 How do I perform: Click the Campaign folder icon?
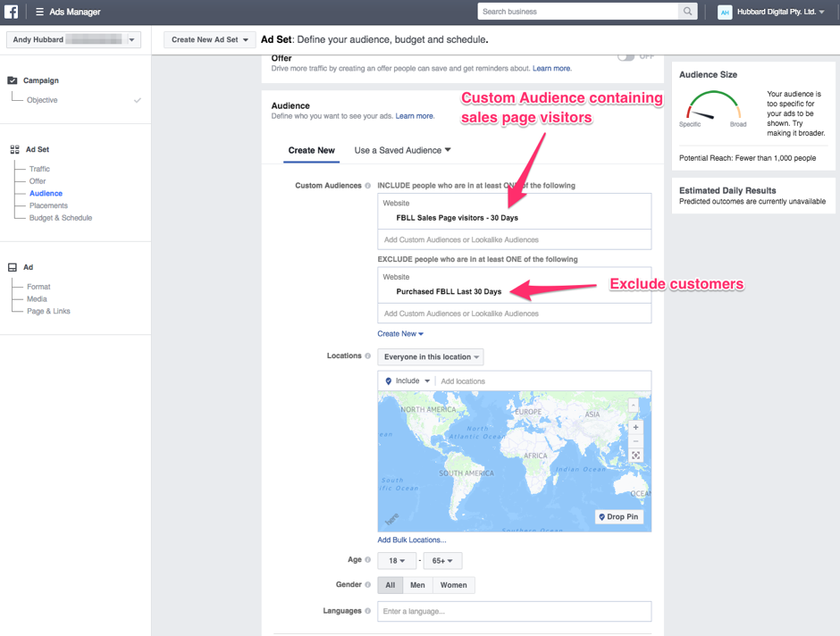tap(13, 80)
